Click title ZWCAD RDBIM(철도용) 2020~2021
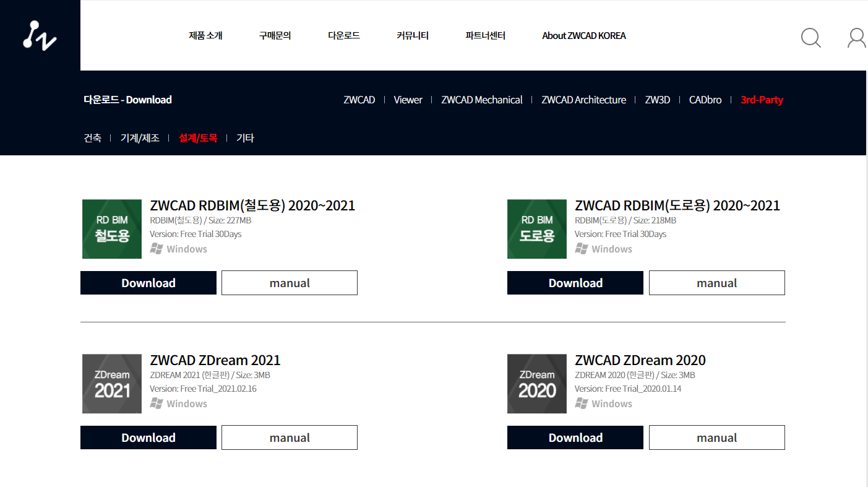 pyautogui.click(x=252, y=205)
